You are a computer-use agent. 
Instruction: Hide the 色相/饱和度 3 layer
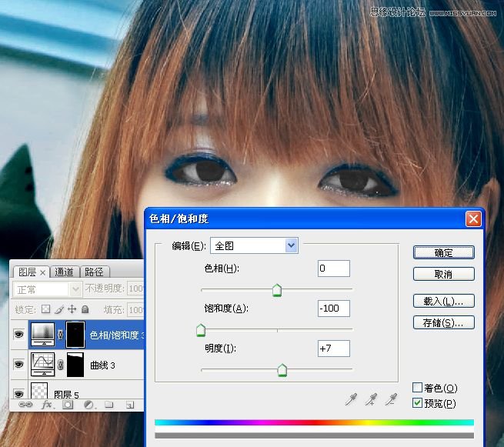pyautogui.click(x=18, y=335)
